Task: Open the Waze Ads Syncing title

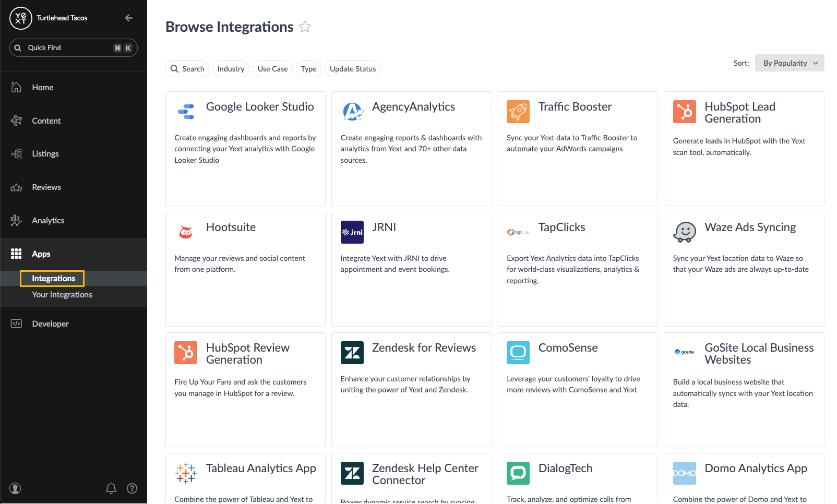Action: tap(750, 227)
